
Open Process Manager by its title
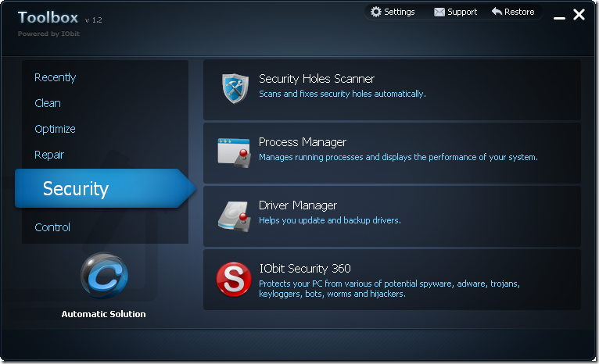click(x=303, y=142)
